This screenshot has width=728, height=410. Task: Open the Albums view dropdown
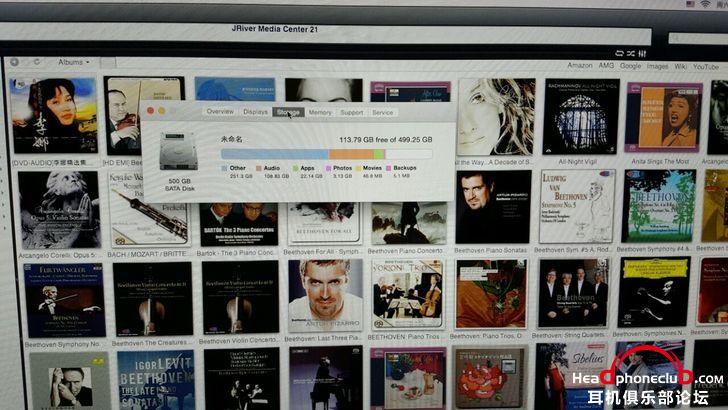coord(73,62)
